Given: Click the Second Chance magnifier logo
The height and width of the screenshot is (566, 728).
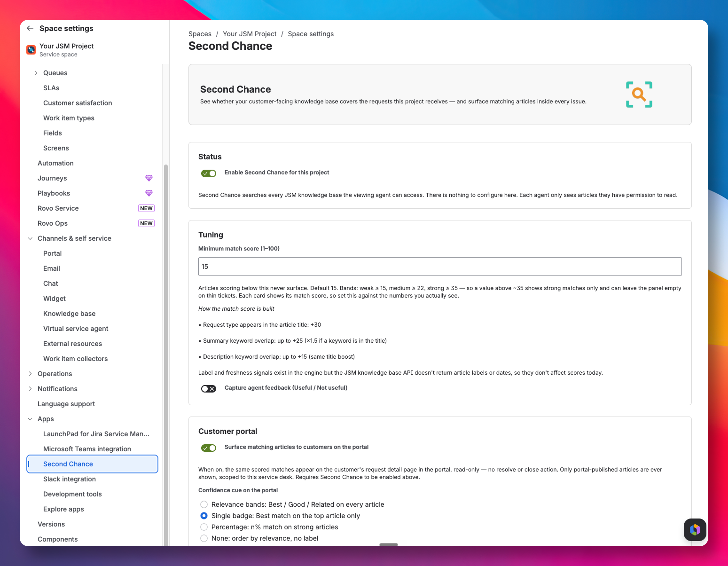Looking at the screenshot, I should click(639, 94).
